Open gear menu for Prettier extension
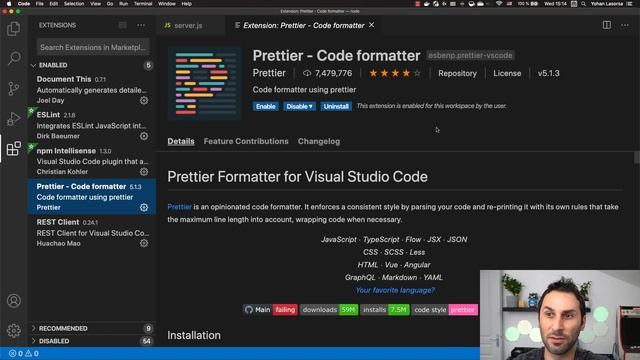The width and height of the screenshot is (640, 360). 144,207
